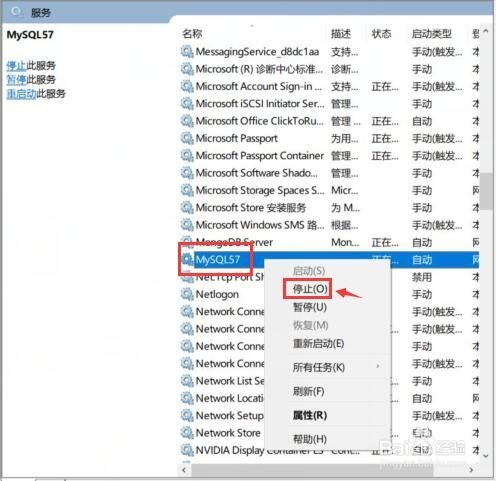496x481 pixels.
Task: Select Microsoft Windows SMS 路 service name
Action: click(260, 225)
